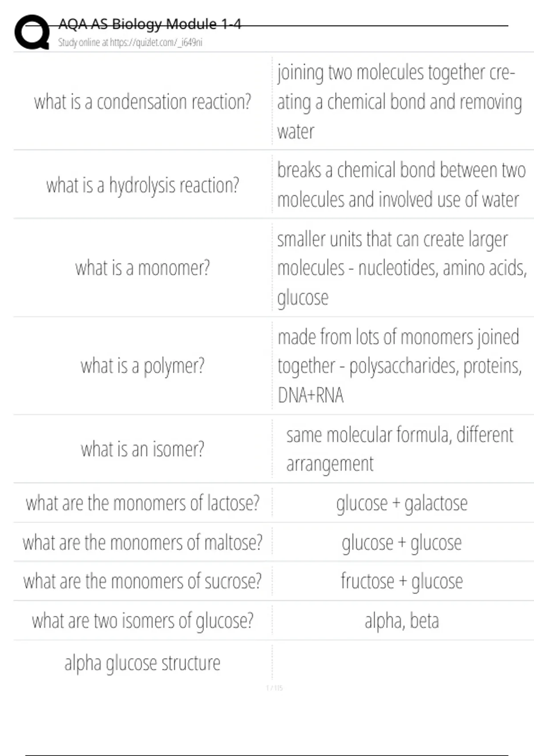Select the alpha glucose structure term
The height and width of the screenshot is (756, 534).
coord(142,663)
